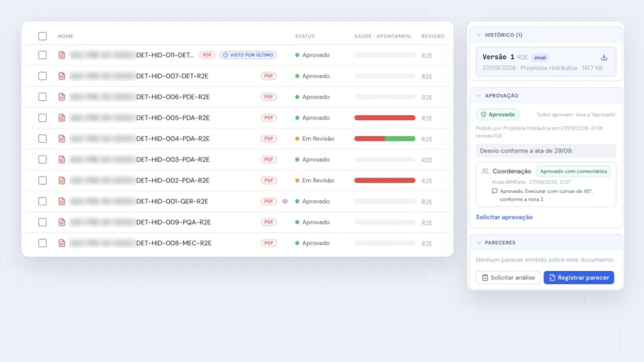
Task: Mark checkbox of DET-HID-008-MEC-R2E
Action: point(42,243)
